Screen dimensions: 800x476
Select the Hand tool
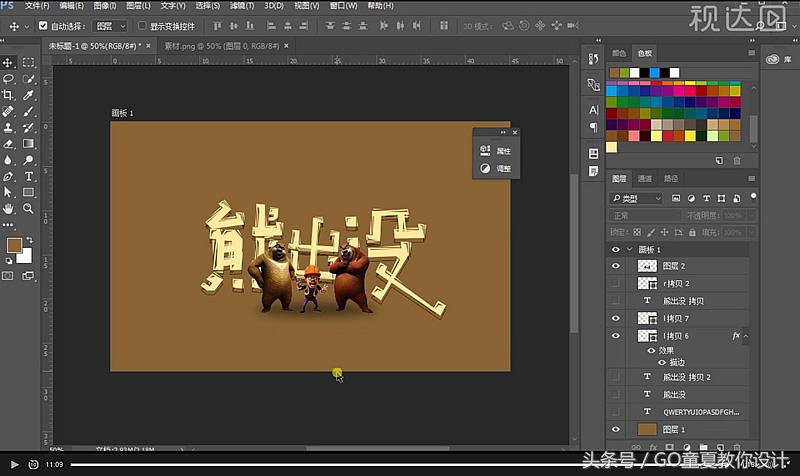coord(8,209)
